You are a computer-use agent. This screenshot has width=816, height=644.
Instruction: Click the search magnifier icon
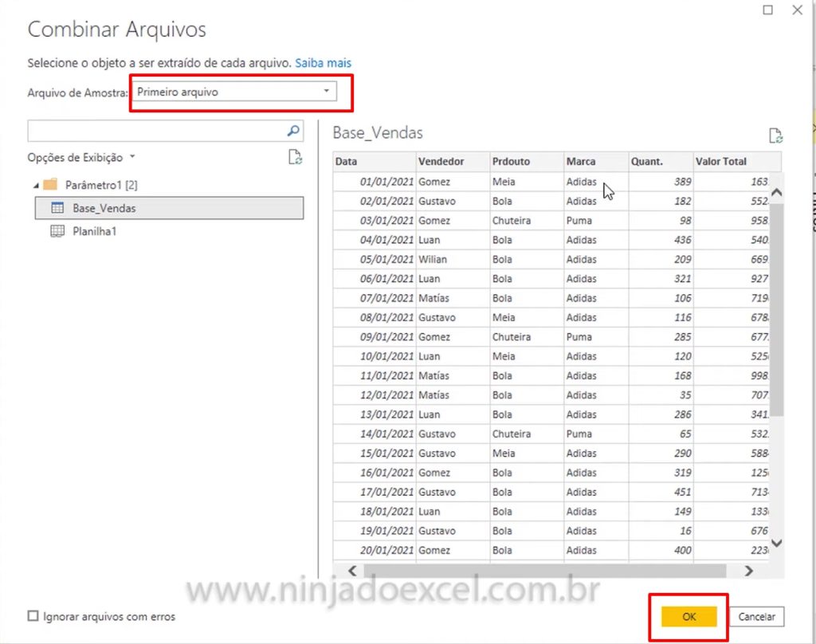[294, 130]
